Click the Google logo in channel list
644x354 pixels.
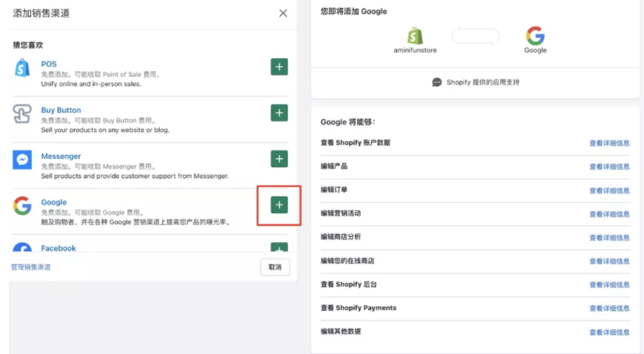22,205
